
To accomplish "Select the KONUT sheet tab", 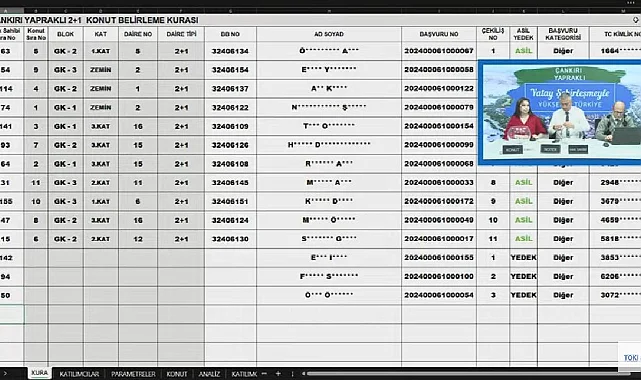I will coord(177,374).
